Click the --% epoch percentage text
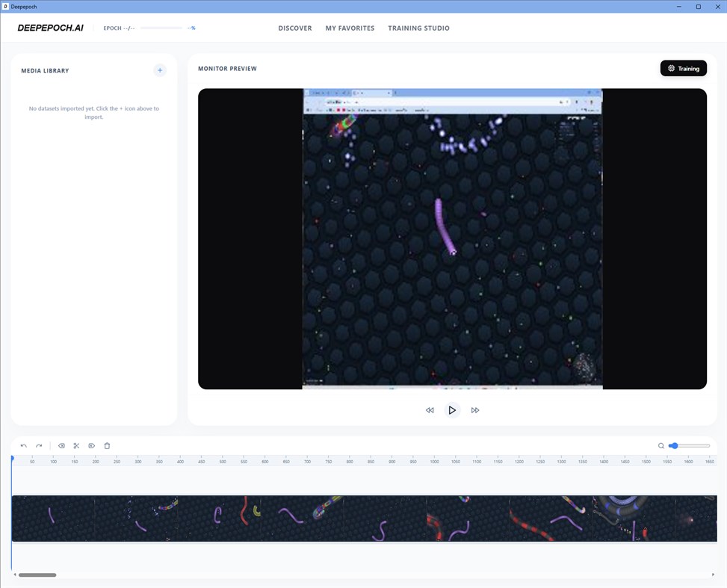This screenshot has height=588, width=727. (x=191, y=28)
